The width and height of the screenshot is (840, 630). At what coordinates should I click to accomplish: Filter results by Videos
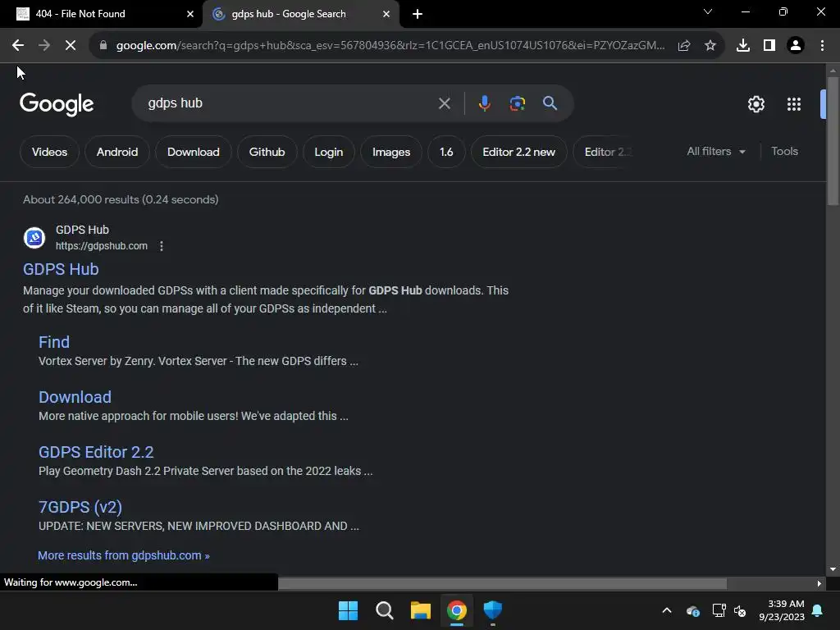(x=49, y=152)
